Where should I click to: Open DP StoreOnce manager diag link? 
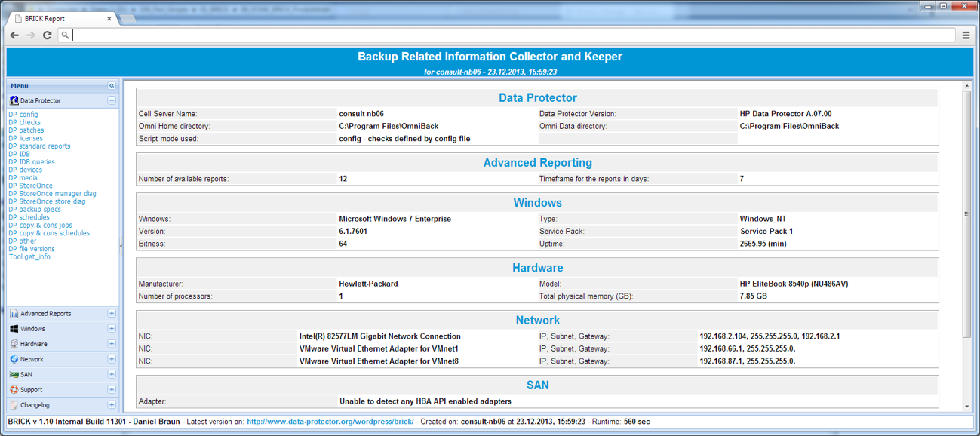[x=53, y=194]
